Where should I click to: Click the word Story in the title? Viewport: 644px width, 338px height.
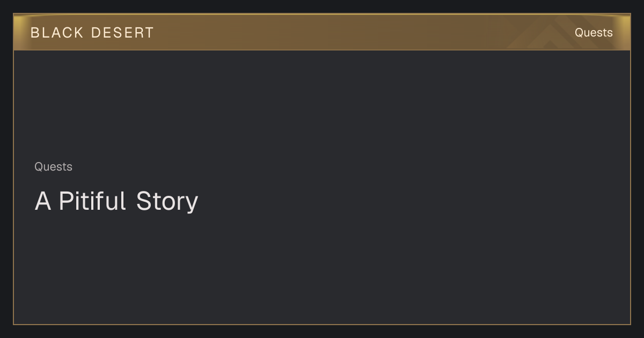coord(167,201)
